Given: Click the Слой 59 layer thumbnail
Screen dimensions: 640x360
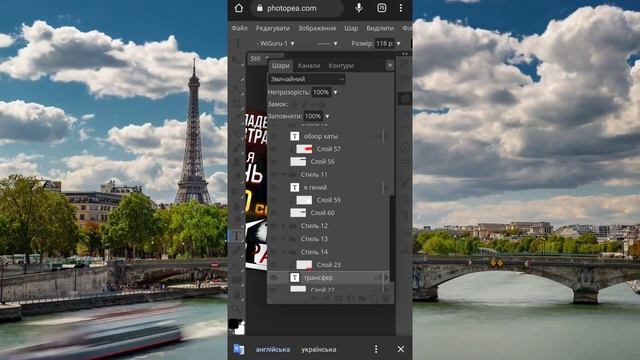Looking at the screenshot, I should [304, 200].
